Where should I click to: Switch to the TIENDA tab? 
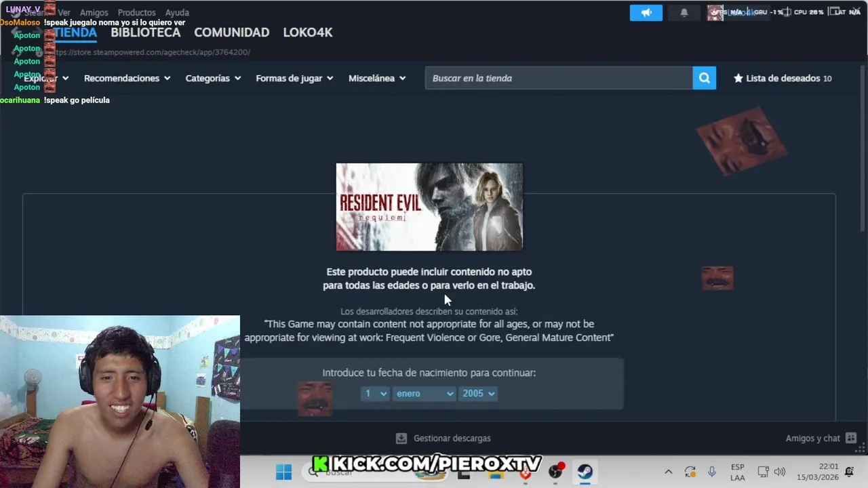click(75, 33)
